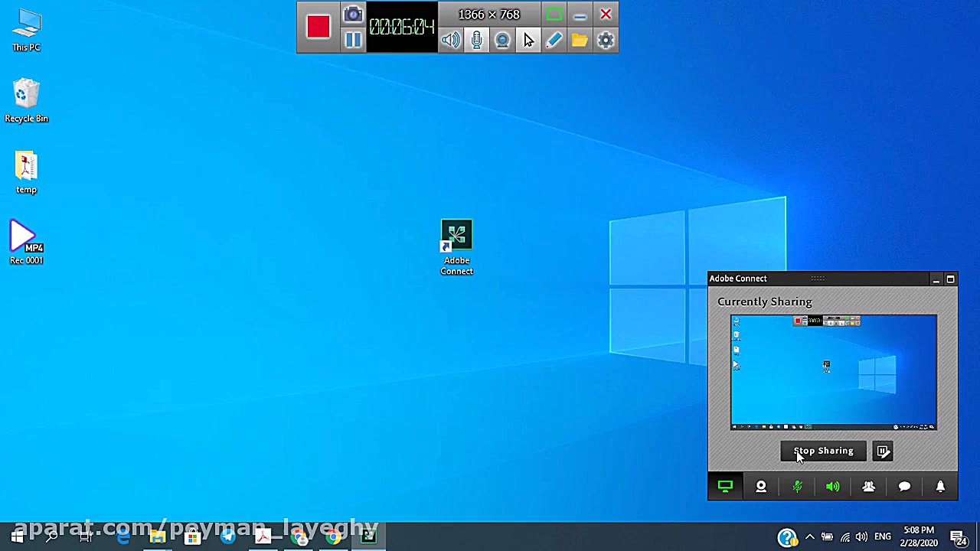
Task: Open Task View on the taskbar
Action: coord(86,537)
